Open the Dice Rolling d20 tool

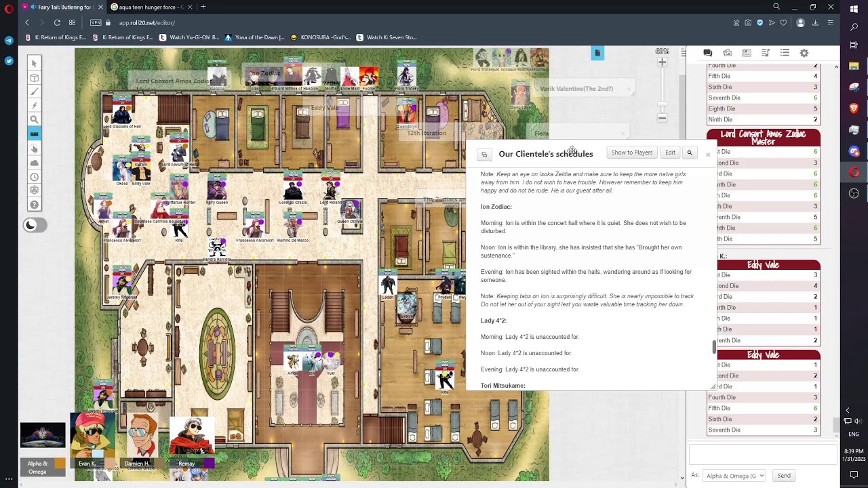(x=34, y=190)
